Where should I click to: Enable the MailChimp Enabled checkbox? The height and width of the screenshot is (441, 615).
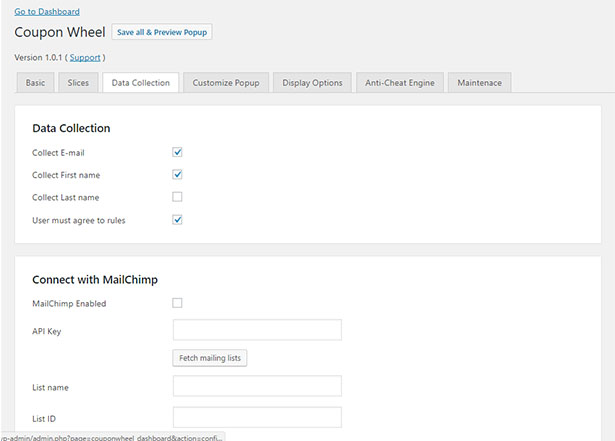pyautogui.click(x=177, y=303)
